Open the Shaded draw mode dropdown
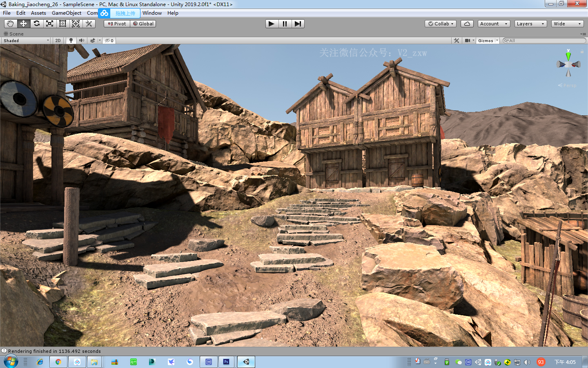Screen dimensions: 588x368 pyautogui.click(x=26, y=40)
